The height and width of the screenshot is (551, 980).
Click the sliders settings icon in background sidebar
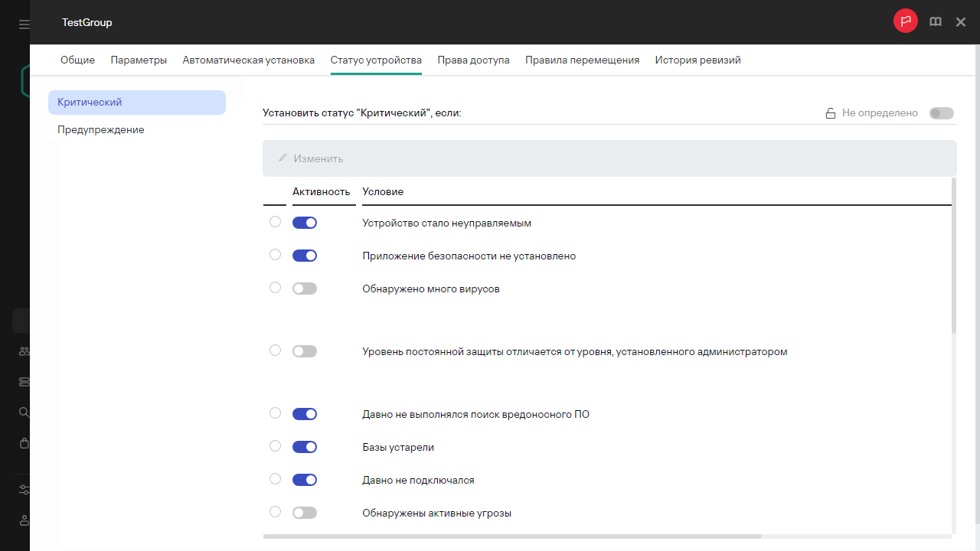pyautogui.click(x=24, y=490)
